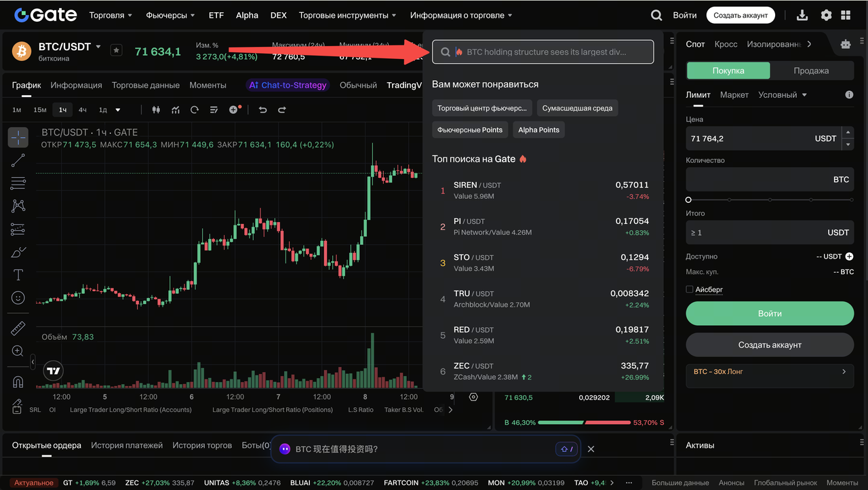Open the emoji sticker tool
The height and width of the screenshot is (490, 868).
18,298
